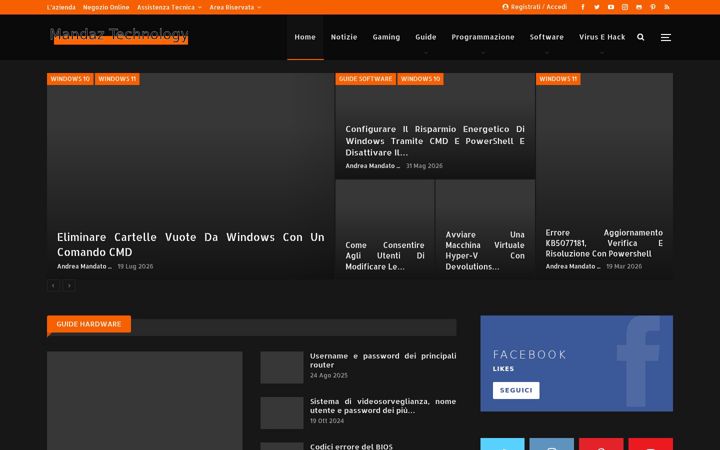Click the user icon beside Registrati / Accedi
Screen dimensions: 720x450
pyautogui.click(x=505, y=7)
